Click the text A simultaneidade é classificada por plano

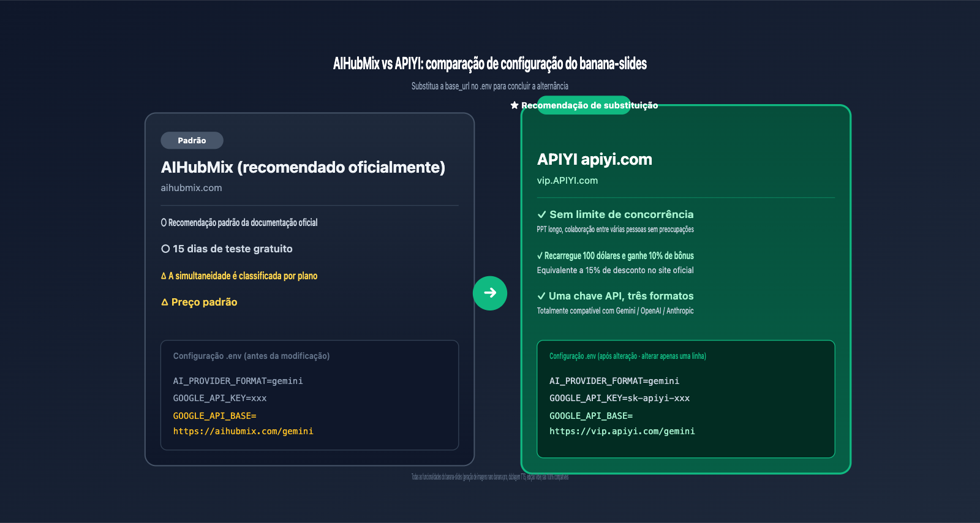pos(243,276)
